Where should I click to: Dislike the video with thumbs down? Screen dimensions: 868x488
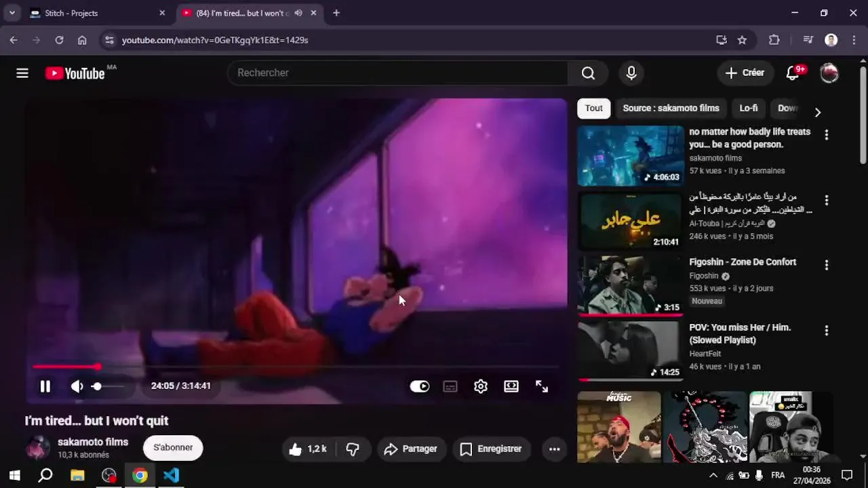pyautogui.click(x=353, y=449)
